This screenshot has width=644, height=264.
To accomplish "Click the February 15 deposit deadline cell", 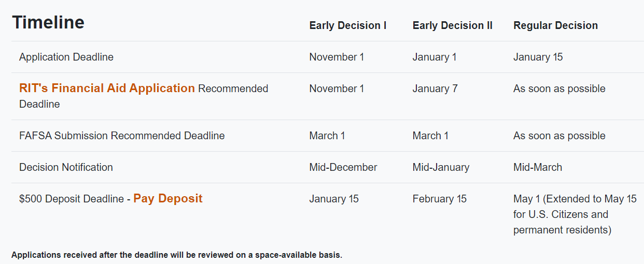I will click(x=439, y=199).
